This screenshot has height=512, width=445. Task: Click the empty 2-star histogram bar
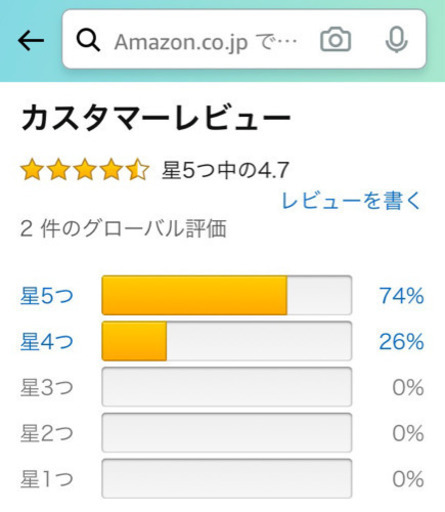pyautogui.click(x=227, y=433)
